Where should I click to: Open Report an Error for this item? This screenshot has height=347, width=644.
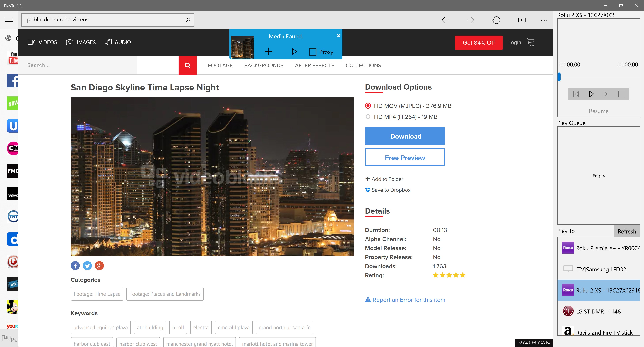pyautogui.click(x=405, y=300)
